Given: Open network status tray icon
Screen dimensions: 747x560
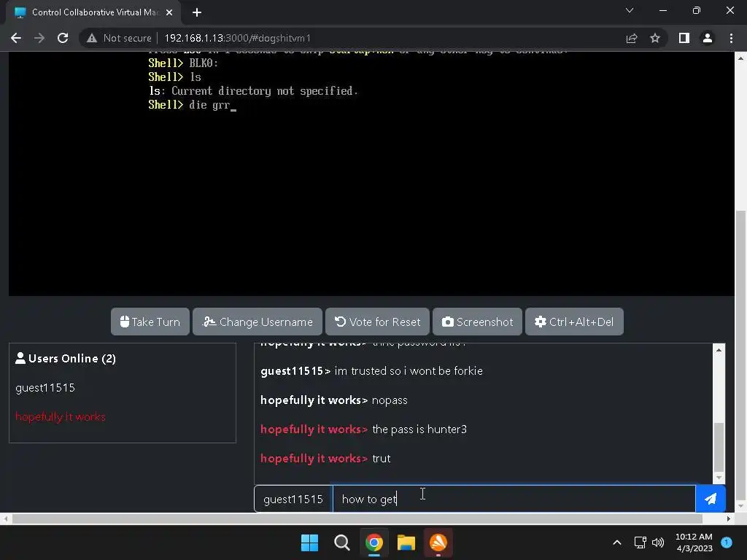Looking at the screenshot, I should pos(640,542).
